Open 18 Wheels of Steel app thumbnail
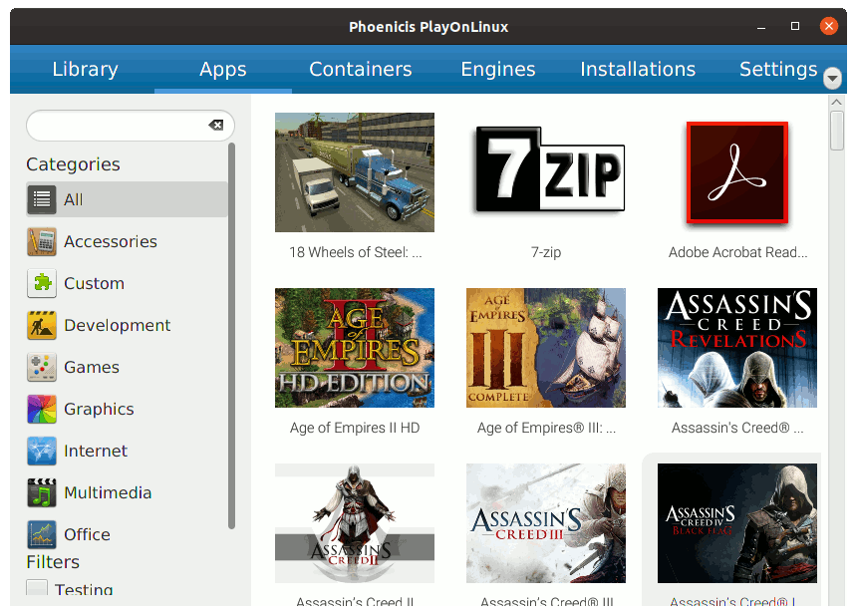The width and height of the screenshot is (857, 616). click(355, 172)
